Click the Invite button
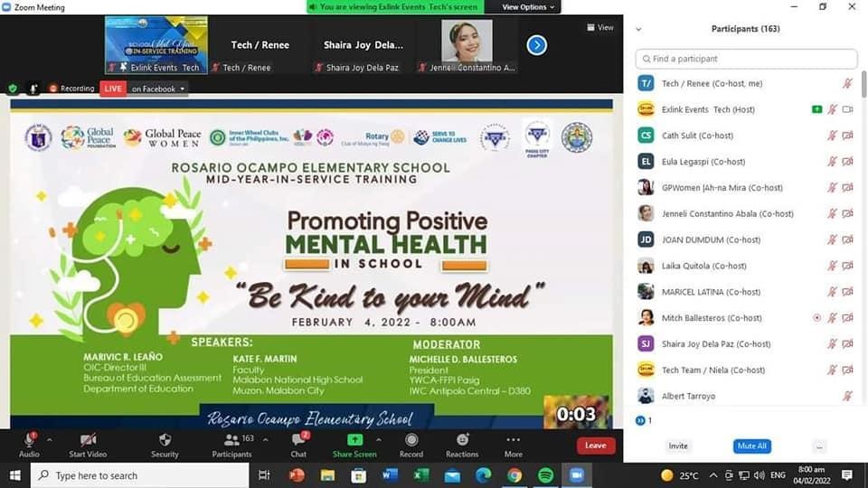 (677, 446)
